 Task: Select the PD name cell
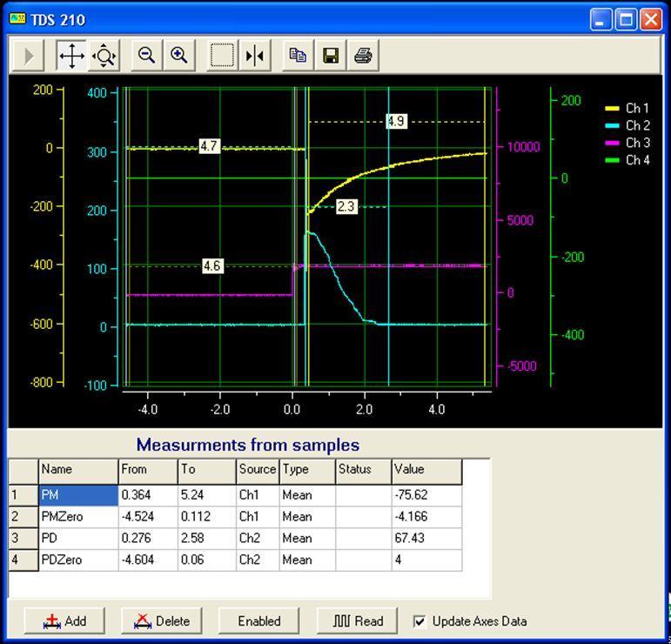coord(78,539)
